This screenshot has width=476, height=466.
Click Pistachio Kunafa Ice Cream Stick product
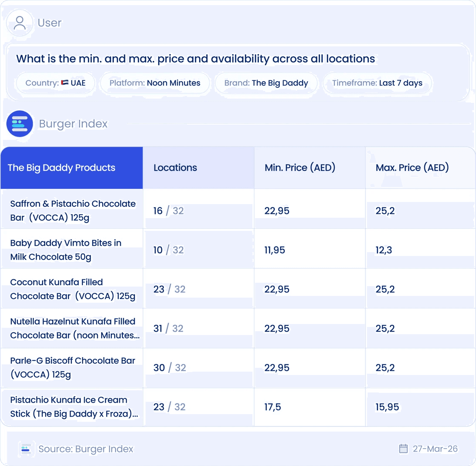point(74,406)
